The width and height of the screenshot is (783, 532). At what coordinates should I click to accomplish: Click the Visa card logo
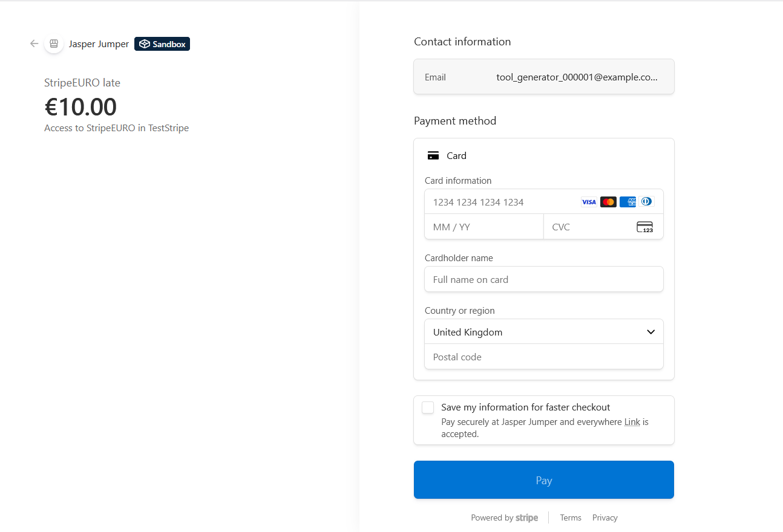tap(589, 202)
